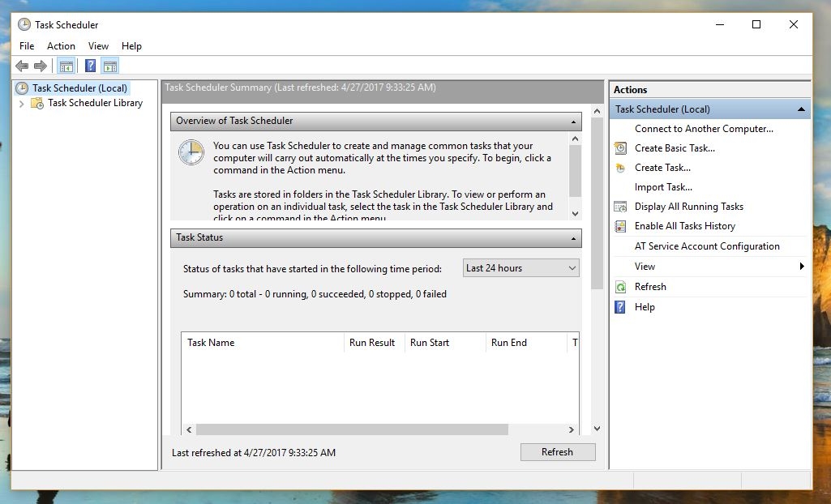Toggle the Show/Hide Action Pane toolbar icon
This screenshot has height=504, width=831.
tap(109, 66)
